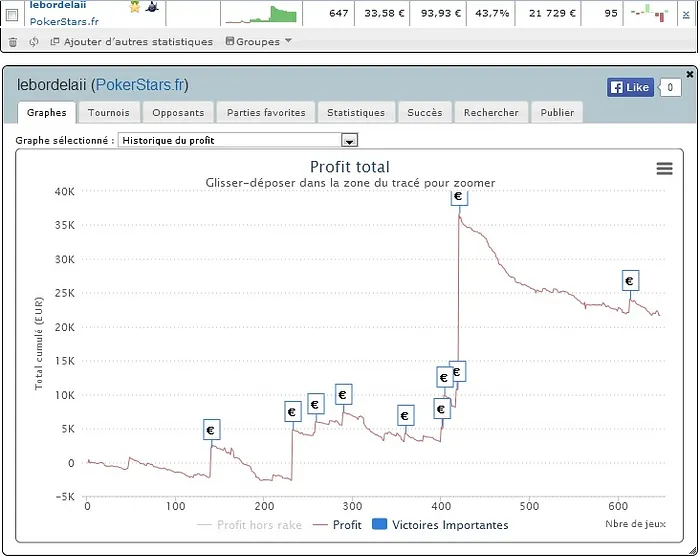
Task: Click the euro marker near game 620
Action: [x=629, y=281]
